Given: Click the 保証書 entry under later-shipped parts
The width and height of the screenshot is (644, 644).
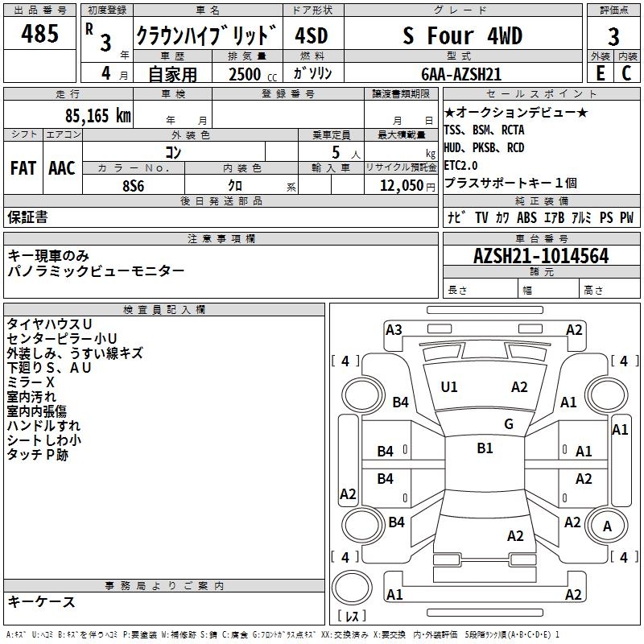Looking at the screenshot, I should (27, 217).
